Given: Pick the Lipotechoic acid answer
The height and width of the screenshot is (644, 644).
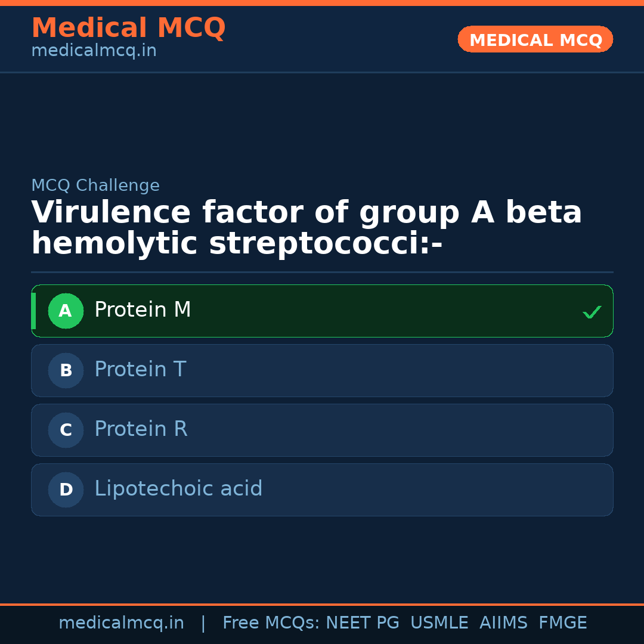Looking at the screenshot, I should tap(178, 489).
